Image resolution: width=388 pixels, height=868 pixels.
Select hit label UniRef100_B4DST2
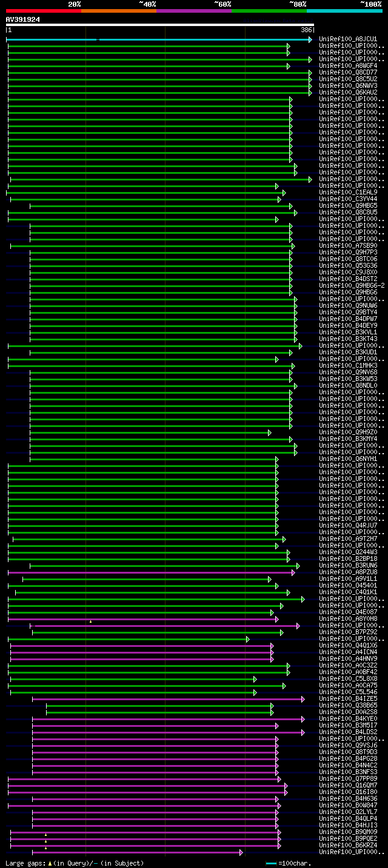point(349,279)
